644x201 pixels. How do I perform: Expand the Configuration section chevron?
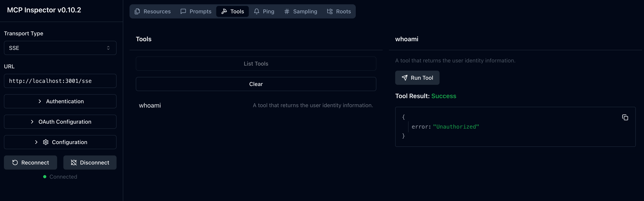click(36, 142)
